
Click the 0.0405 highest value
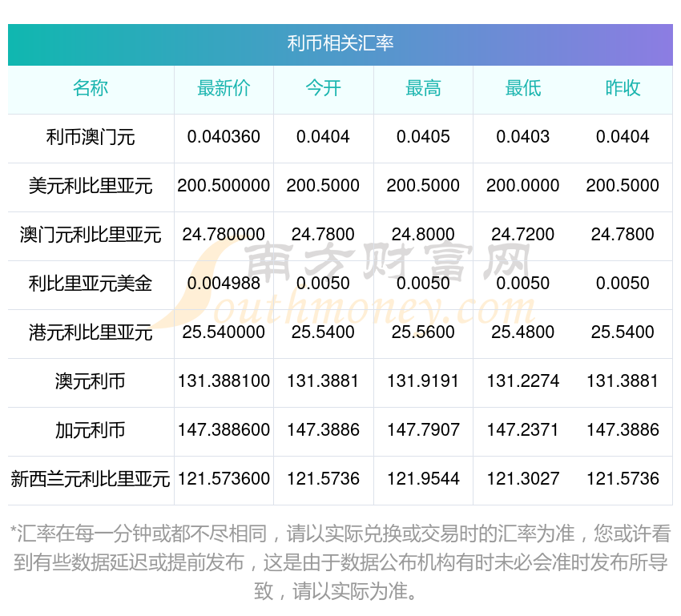pos(423,137)
